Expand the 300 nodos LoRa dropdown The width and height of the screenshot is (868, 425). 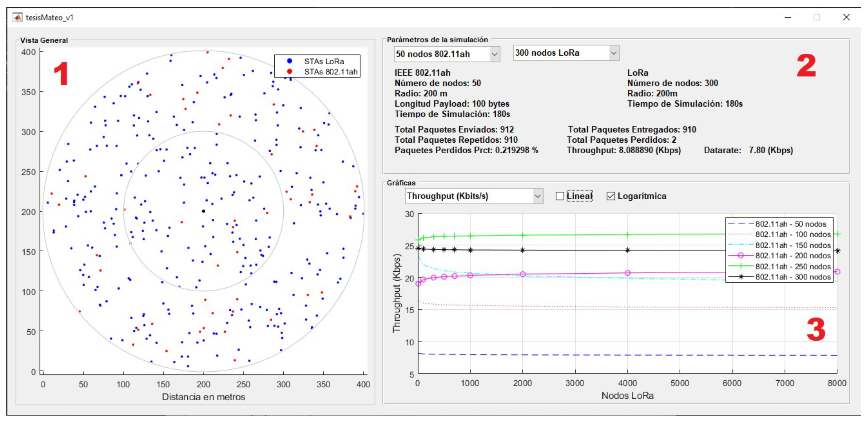coord(566,53)
